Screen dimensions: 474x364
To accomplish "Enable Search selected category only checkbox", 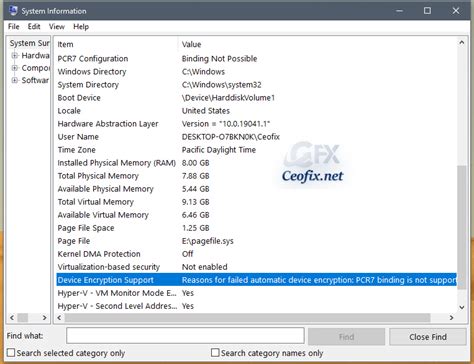I will click(x=11, y=352).
